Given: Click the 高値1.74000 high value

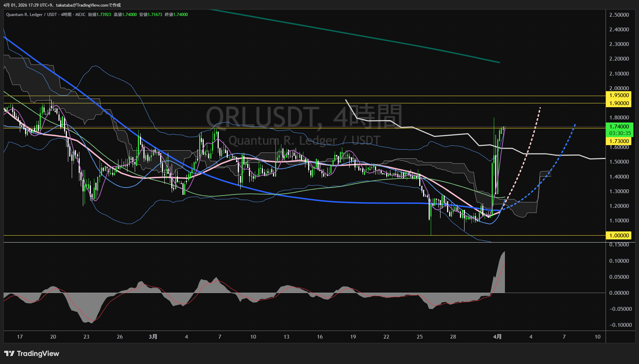Looking at the screenshot, I should point(125,15).
